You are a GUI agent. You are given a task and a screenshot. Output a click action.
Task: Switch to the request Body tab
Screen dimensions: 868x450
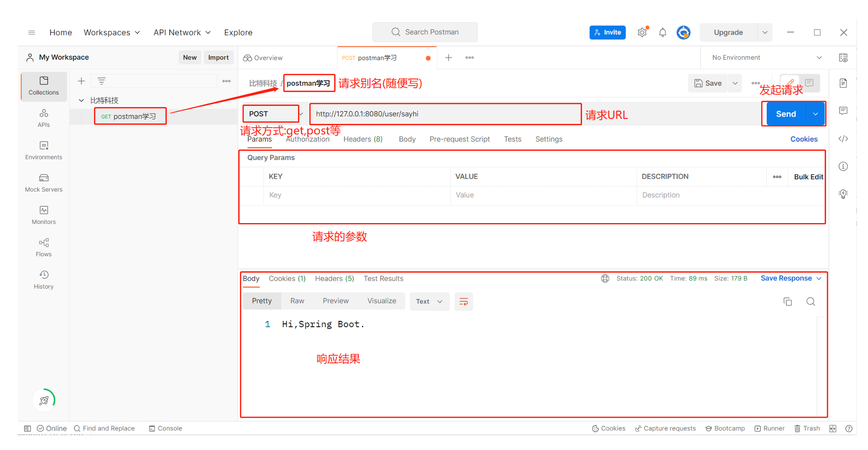coord(407,139)
